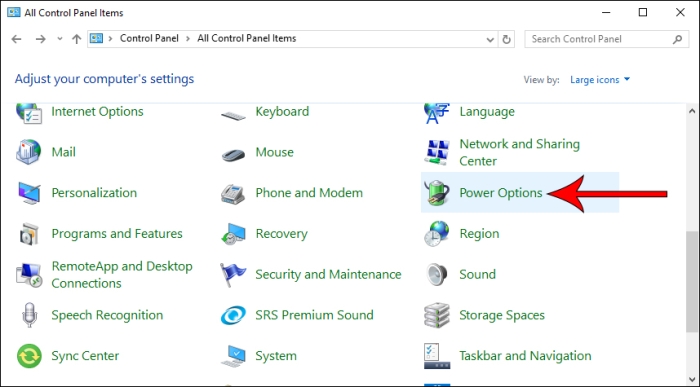Click the RemoteApp and Desktop Connections icon
700x387 pixels.
29,275
